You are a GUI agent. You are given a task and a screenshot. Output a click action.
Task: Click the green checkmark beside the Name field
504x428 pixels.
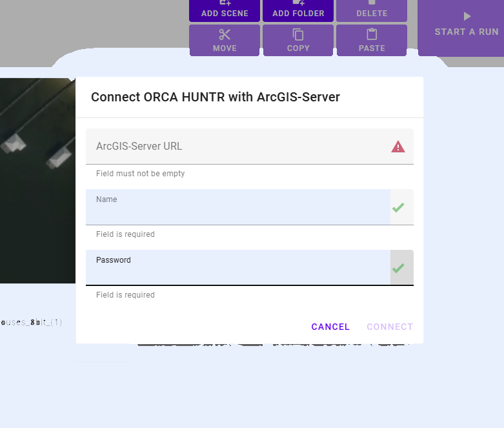coord(398,207)
